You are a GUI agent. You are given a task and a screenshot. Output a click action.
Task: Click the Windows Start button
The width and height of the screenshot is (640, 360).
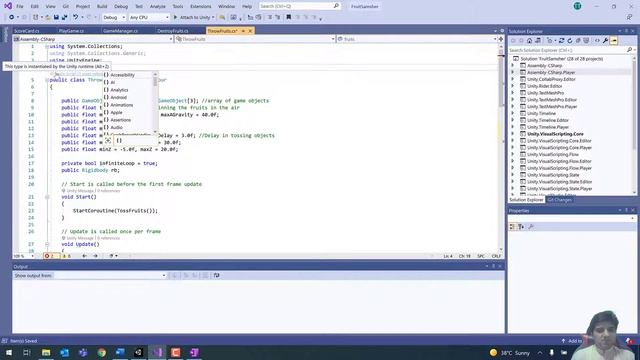click(x=9, y=352)
